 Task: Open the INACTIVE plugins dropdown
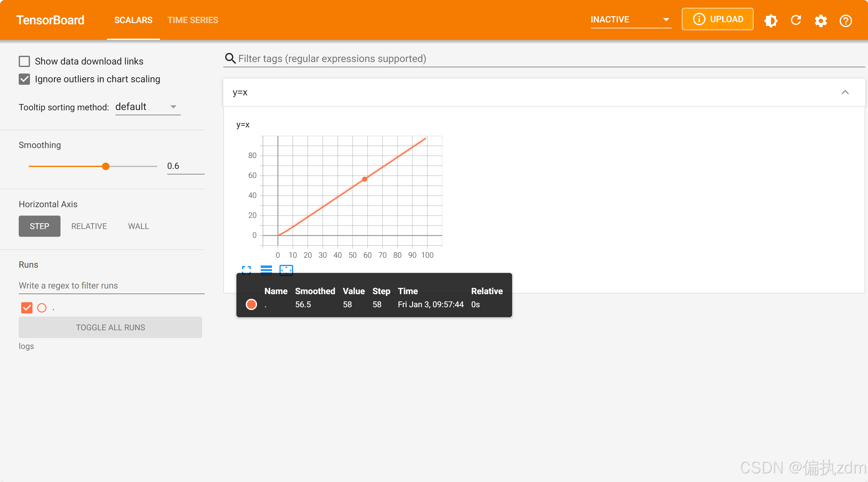631,20
